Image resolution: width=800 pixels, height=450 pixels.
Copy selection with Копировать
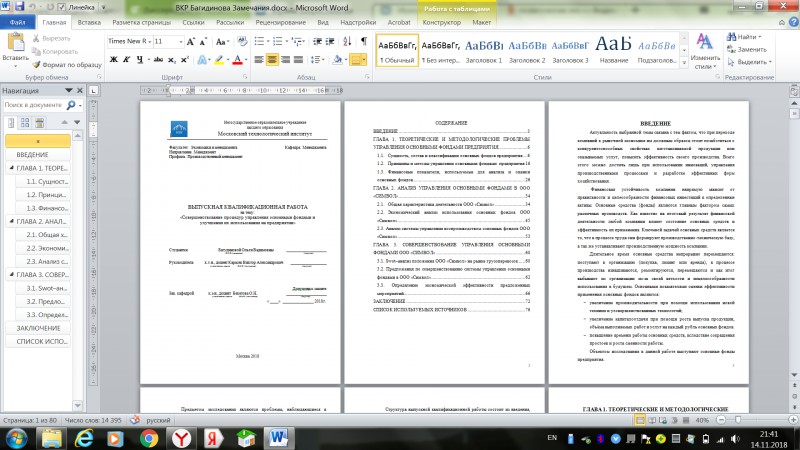(55, 52)
